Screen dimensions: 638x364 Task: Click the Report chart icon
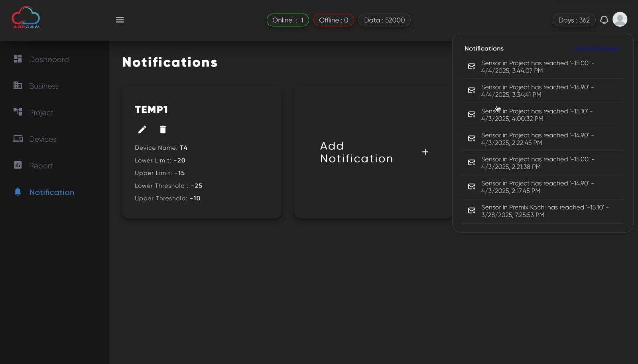click(18, 165)
